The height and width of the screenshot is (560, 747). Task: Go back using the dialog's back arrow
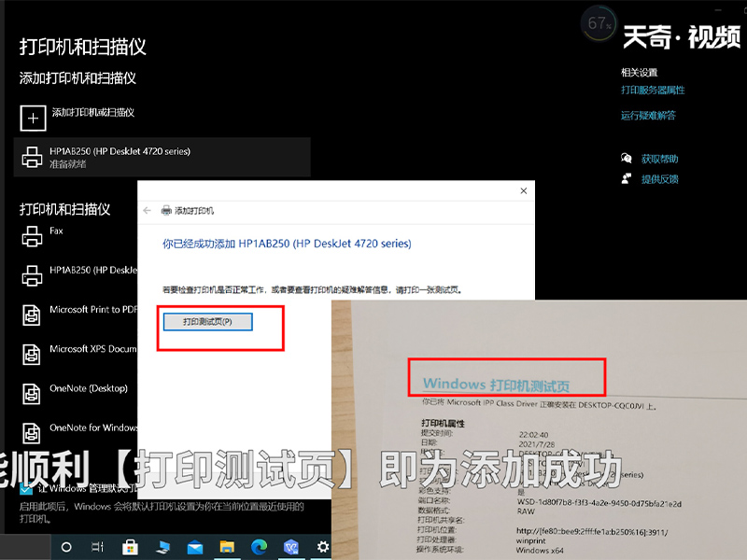click(x=148, y=211)
